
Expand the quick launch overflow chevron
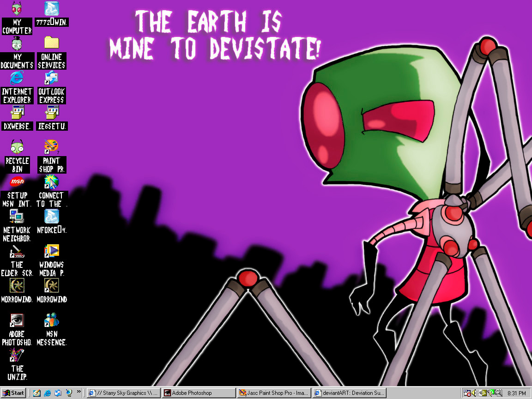[x=79, y=392]
